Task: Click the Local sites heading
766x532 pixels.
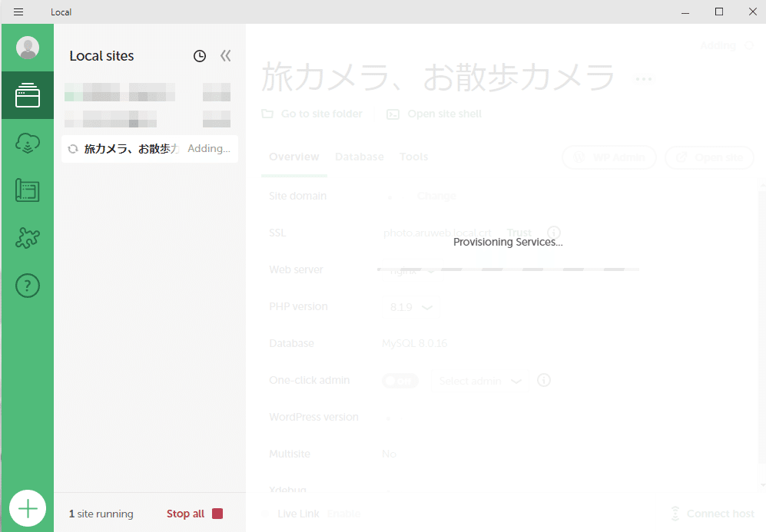Action: [101, 56]
